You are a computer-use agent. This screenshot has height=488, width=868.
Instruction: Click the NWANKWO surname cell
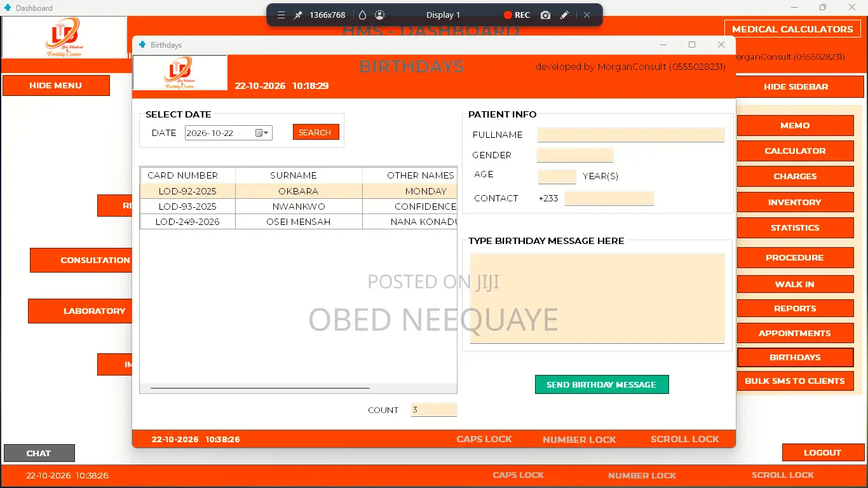point(299,206)
